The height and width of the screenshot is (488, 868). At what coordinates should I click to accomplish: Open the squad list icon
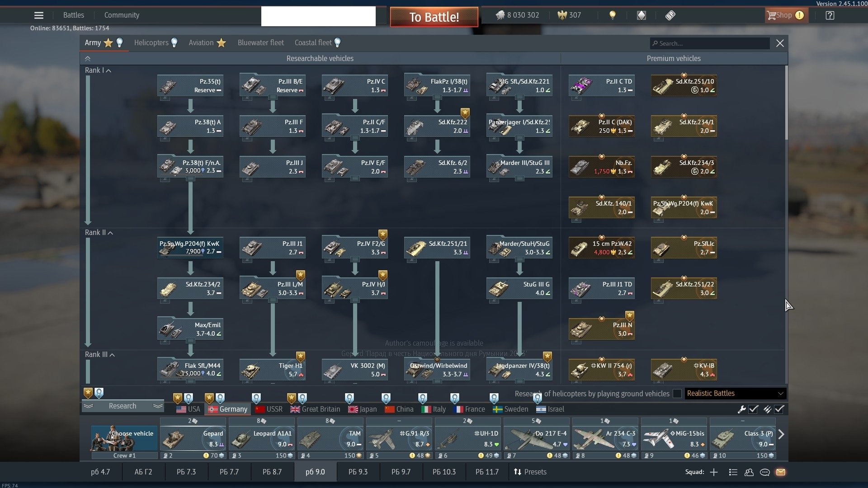point(733,472)
